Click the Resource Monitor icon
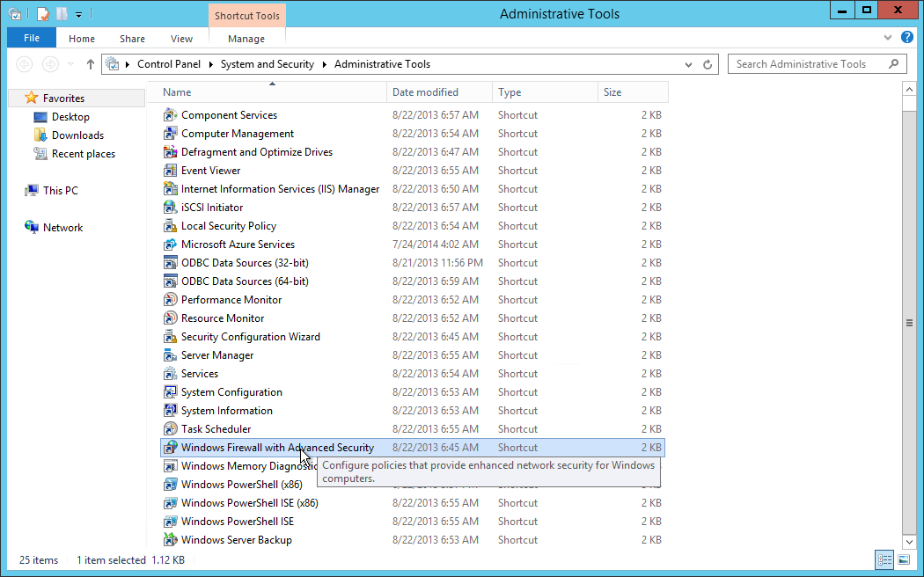Viewport: 924px width, 577px height. [x=171, y=318]
